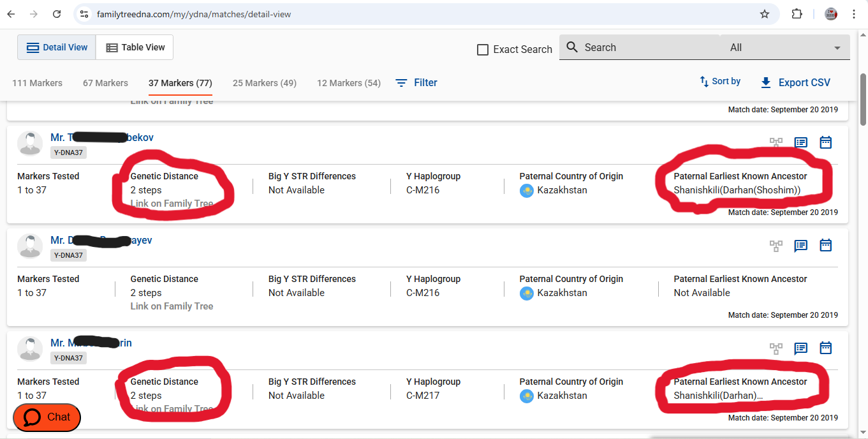The image size is (868, 439).
Task: Expand the 'All' search field dropdown
Action: click(786, 47)
